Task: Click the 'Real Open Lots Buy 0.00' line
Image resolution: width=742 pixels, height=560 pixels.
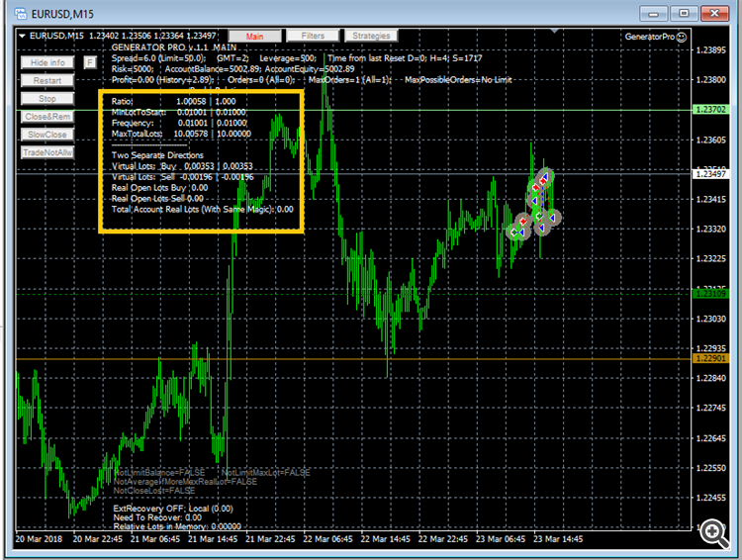Action: click(160, 188)
